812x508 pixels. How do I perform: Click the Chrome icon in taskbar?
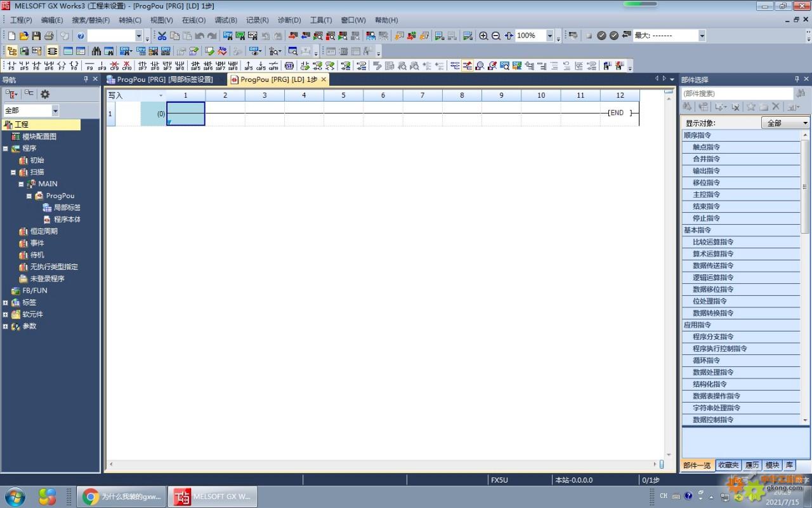90,497
